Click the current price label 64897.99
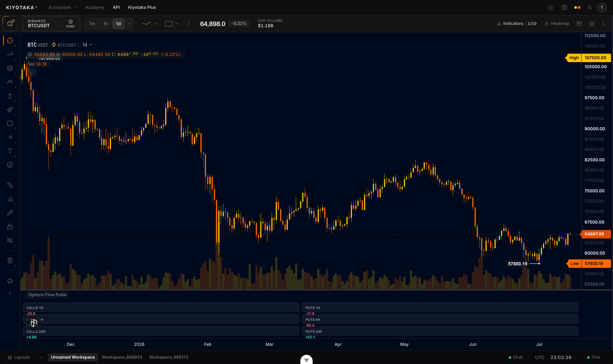This screenshot has width=613, height=364. coord(596,234)
